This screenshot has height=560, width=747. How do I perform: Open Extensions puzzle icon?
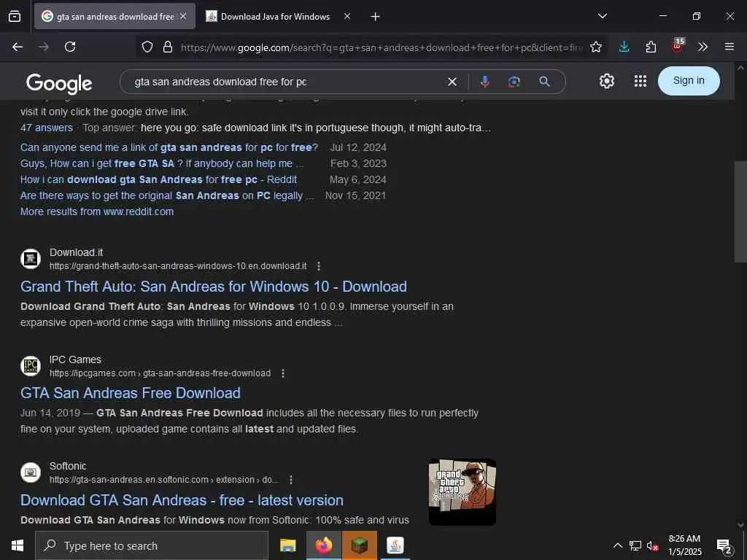[x=651, y=47]
